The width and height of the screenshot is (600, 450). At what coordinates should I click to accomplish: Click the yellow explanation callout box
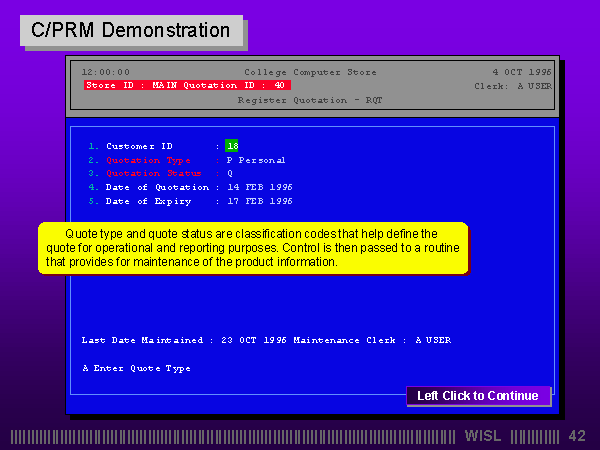[252, 248]
